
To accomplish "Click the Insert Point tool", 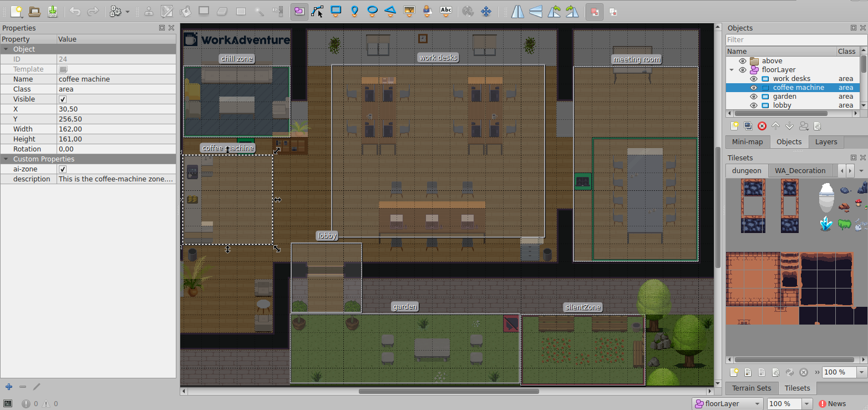I will [x=354, y=11].
